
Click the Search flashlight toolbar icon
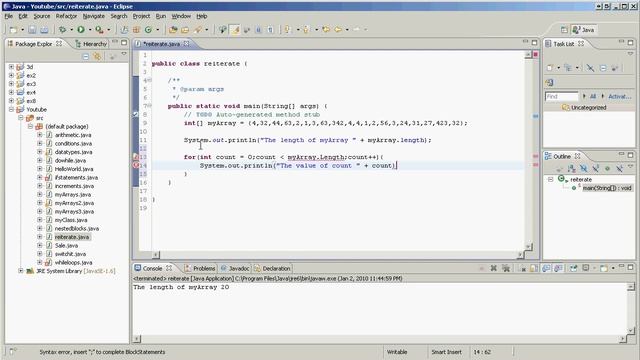(198, 30)
